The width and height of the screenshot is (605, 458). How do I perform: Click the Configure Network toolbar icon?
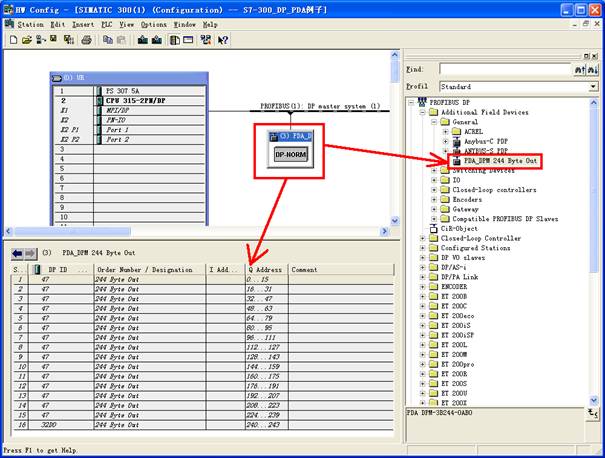click(206, 40)
